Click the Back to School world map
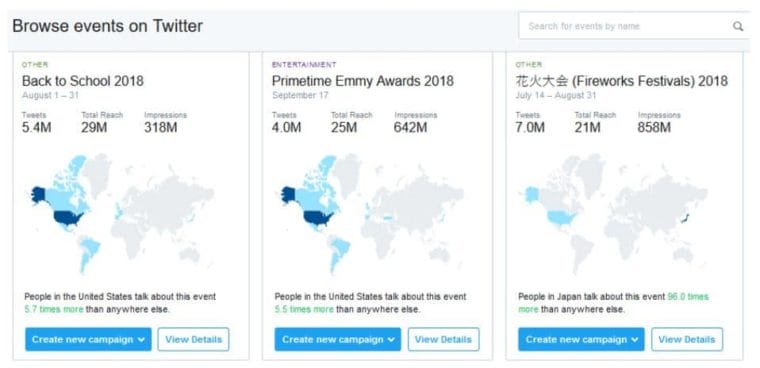The image size is (760, 368). (122, 214)
